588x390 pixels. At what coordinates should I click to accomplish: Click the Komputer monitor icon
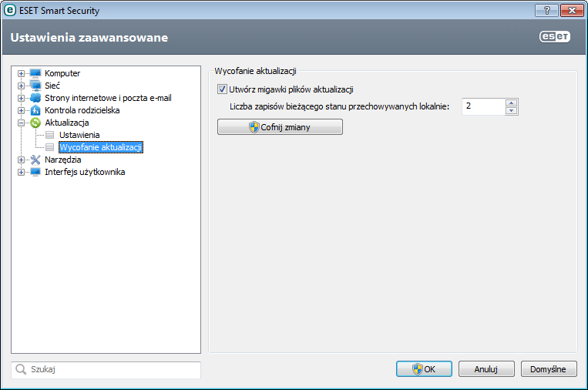[x=35, y=73]
